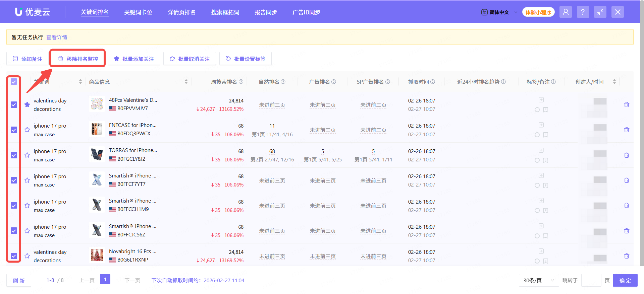Screen dimensions: 644x294
Task: Add tag plus icon for B0FDQ3PWCX row
Action: [x=541, y=125]
